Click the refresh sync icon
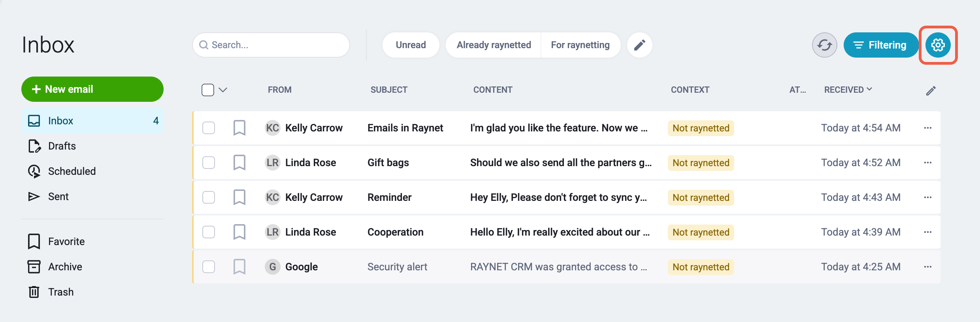This screenshot has height=322, width=980. pyautogui.click(x=825, y=45)
